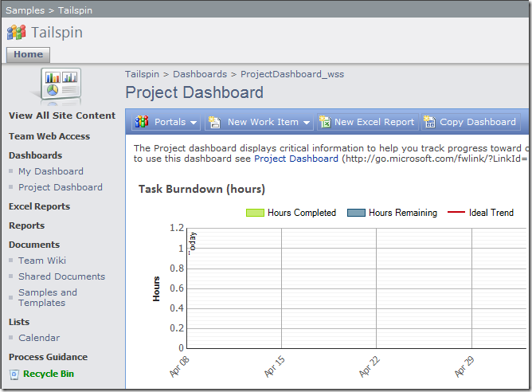Click Tailspin in the top breadcrumb bar
Image resolution: width=532 pixels, height=392 pixels.
[x=75, y=10]
